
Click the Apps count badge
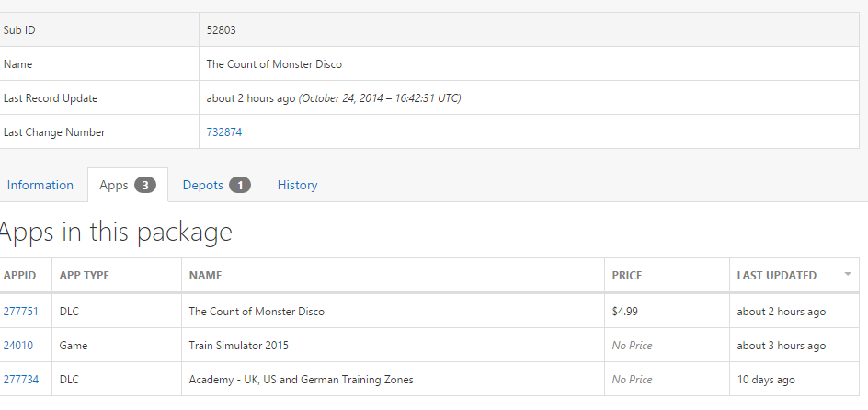point(145,185)
